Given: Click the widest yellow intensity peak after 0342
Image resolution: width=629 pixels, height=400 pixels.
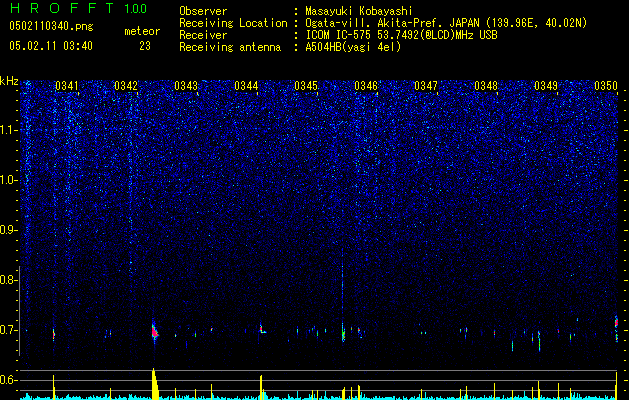Looking at the screenshot, I should [x=155, y=384].
